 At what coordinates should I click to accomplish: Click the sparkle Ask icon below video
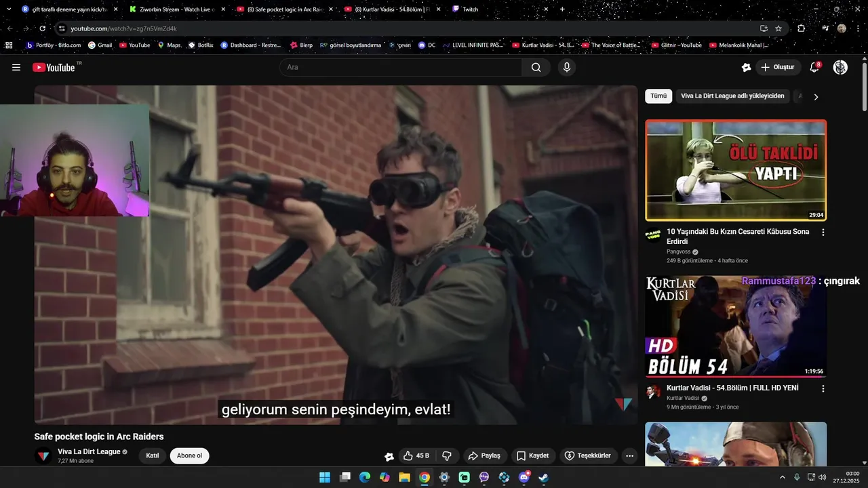pos(389,456)
